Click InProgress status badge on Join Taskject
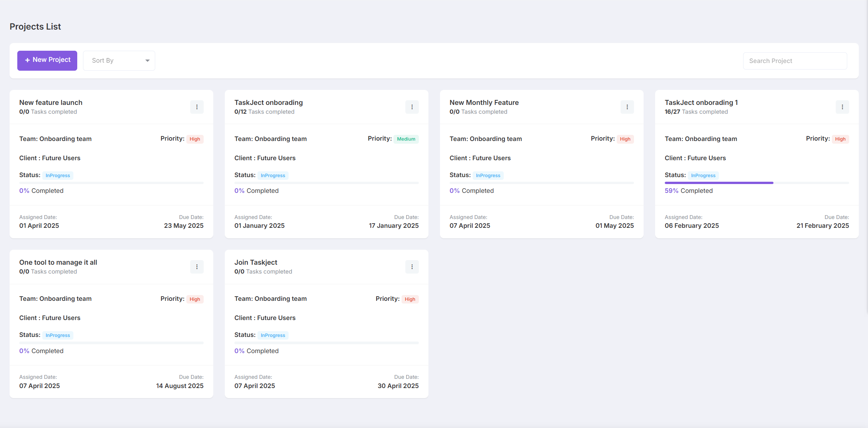 tap(273, 335)
